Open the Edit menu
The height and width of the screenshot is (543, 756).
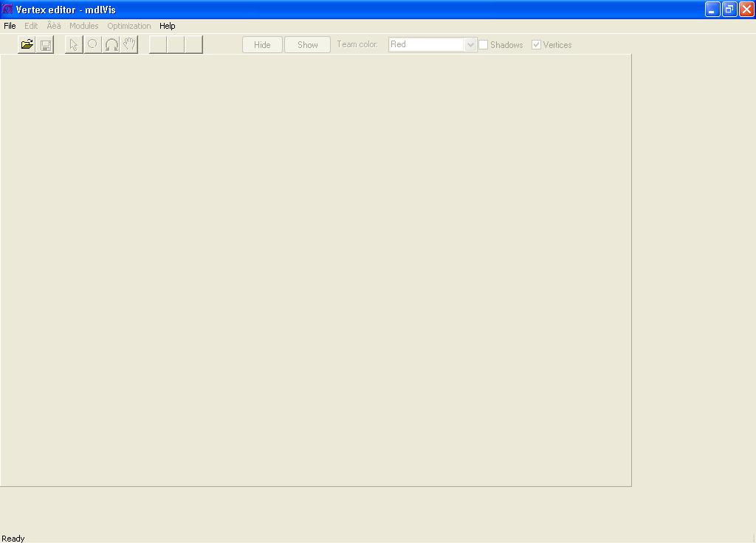(x=31, y=26)
